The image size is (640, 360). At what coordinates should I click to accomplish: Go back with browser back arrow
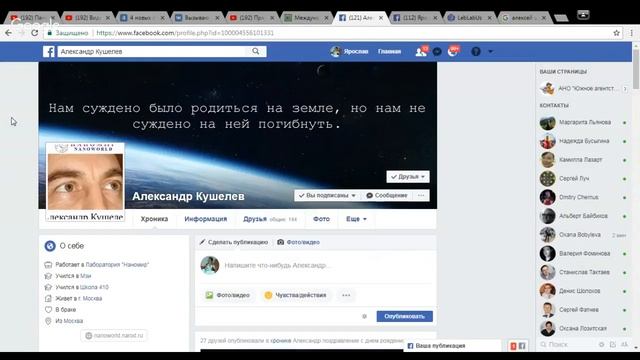9,33
